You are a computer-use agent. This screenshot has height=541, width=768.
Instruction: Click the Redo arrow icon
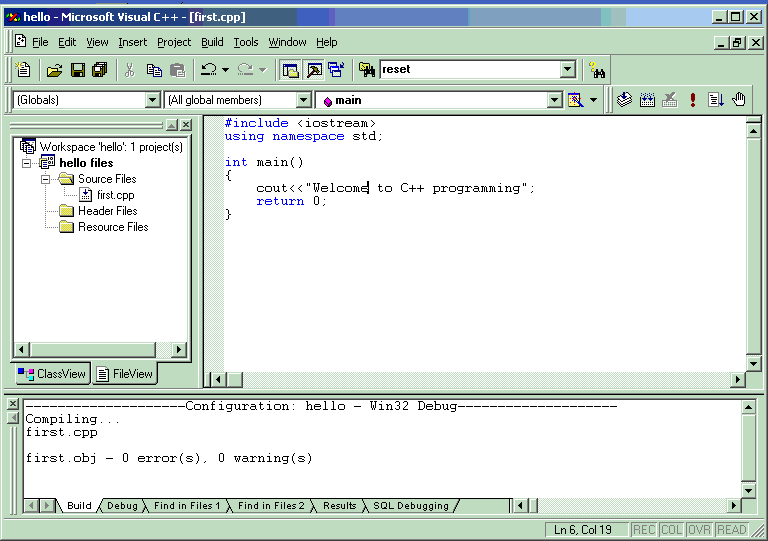tap(245, 70)
